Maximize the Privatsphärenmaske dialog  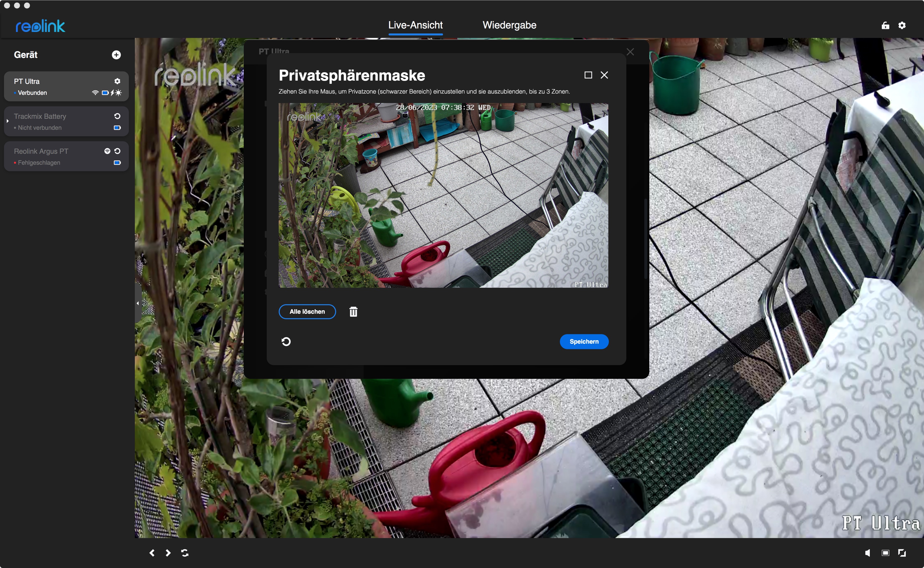tap(588, 75)
